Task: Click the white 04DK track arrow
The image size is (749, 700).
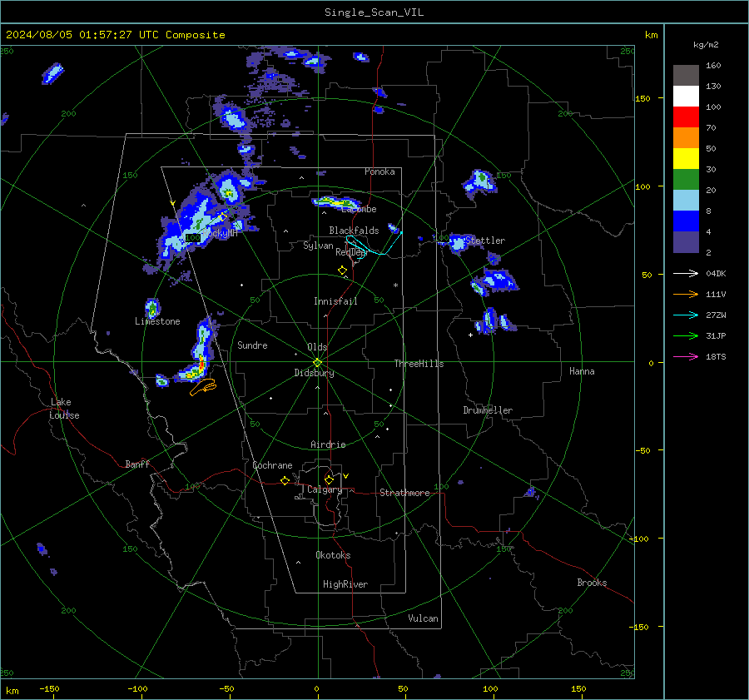Action: [686, 273]
